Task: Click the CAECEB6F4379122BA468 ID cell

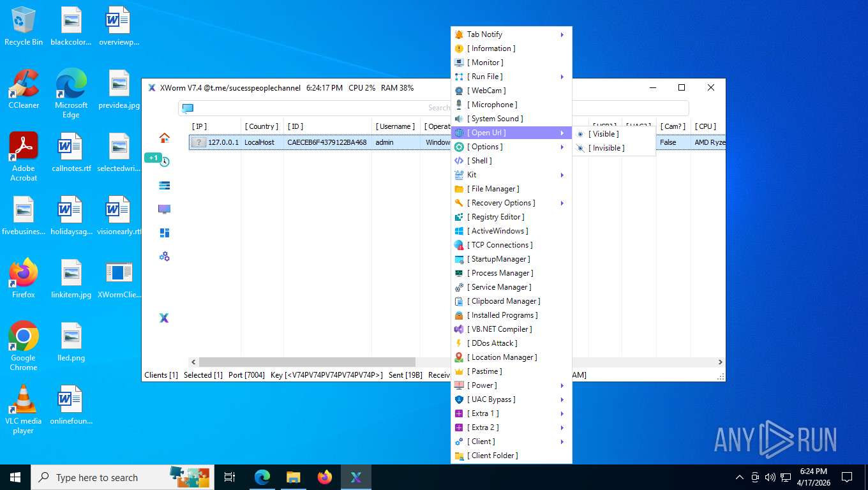Action: pyautogui.click(x=327, y=142)
